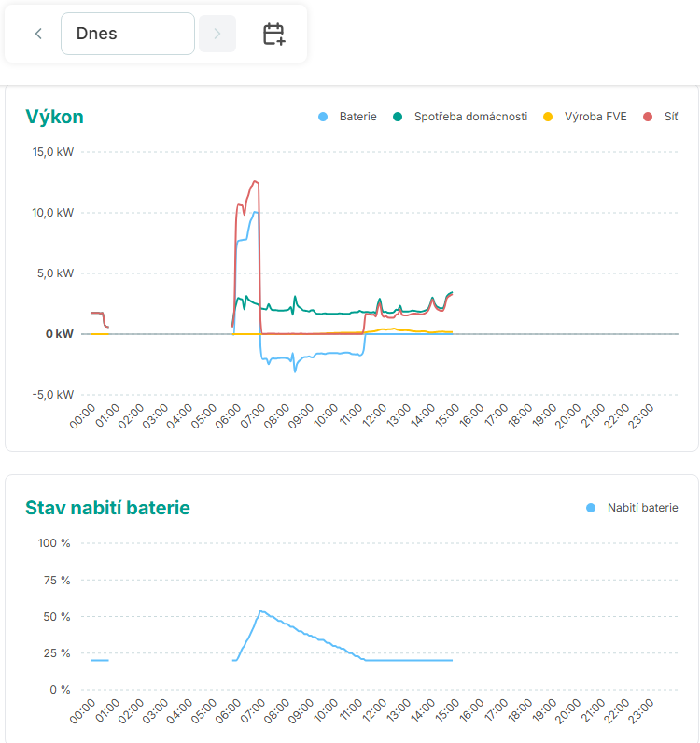Open the Dnes date selection field
The image size is (700, 743).
click(x=128, y=35)
